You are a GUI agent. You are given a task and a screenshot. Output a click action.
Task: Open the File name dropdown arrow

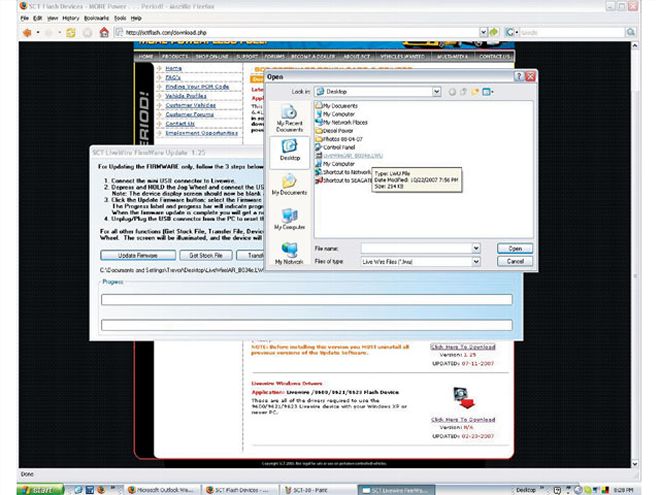pyautogui.click(x=476, y=248)
